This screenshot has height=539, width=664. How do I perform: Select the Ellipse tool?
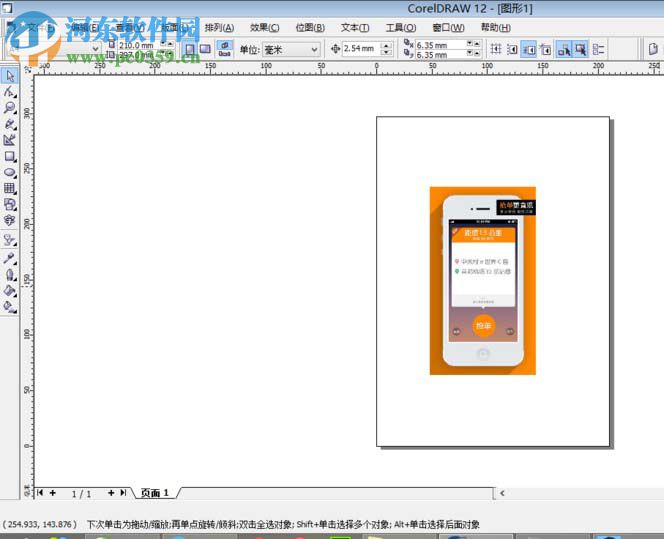(x=10, y=172)
